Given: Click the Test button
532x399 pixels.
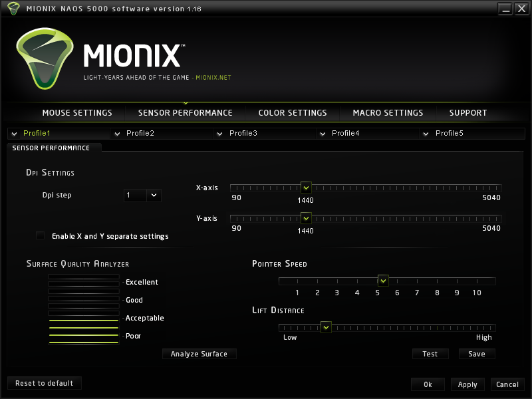Looking at the screenshot, I should click(x=430, y=354).
